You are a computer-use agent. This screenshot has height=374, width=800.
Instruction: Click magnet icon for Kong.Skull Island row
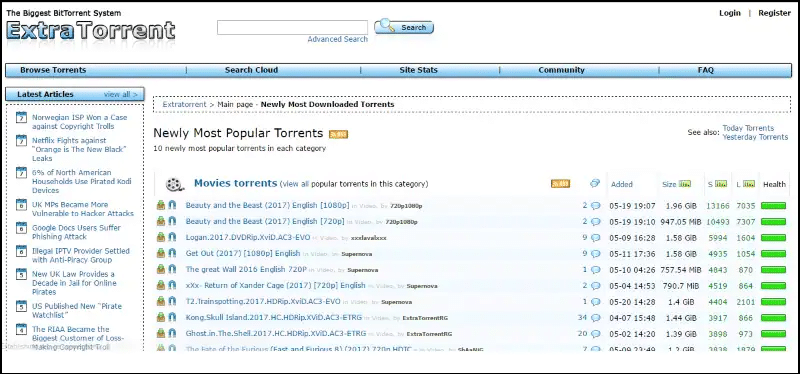(x=172, y=317)
